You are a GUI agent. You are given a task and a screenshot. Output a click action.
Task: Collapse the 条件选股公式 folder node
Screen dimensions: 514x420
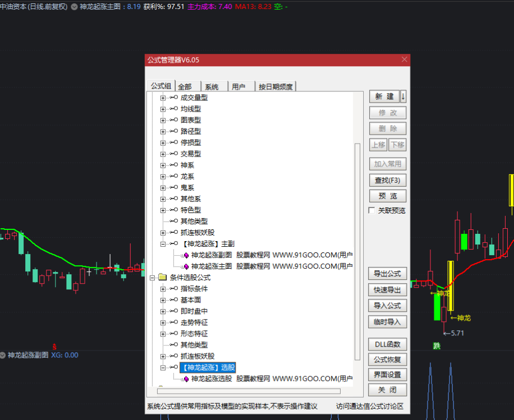[x=152, y=278]
